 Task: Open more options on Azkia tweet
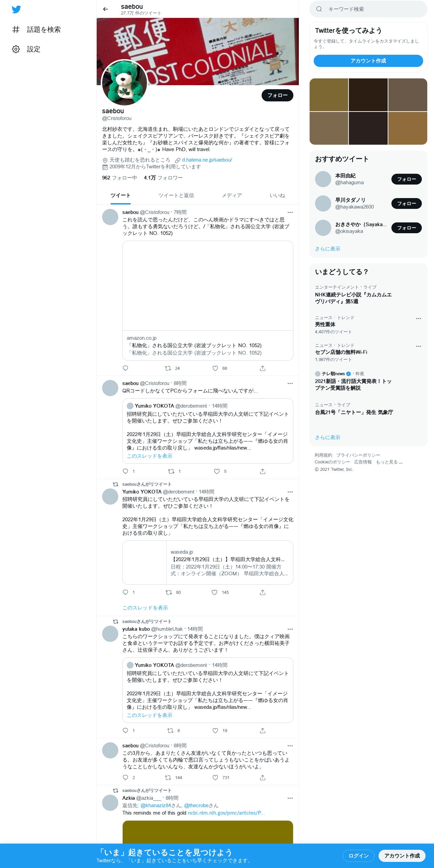(290, 798)
